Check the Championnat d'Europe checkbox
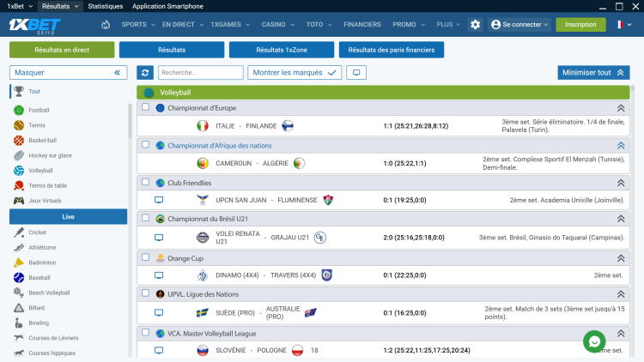The height and width of the screenshot is (362, 644). 145,107
